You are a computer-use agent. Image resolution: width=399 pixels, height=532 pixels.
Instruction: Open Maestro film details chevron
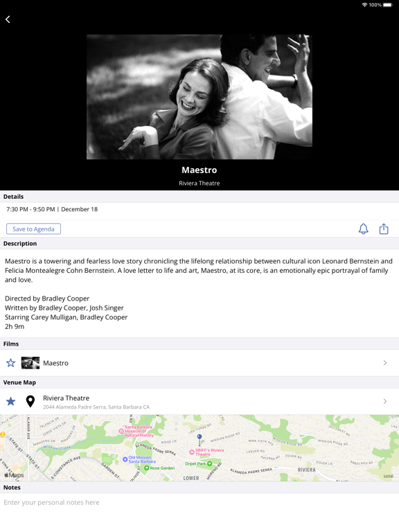(x=385, y=363)
